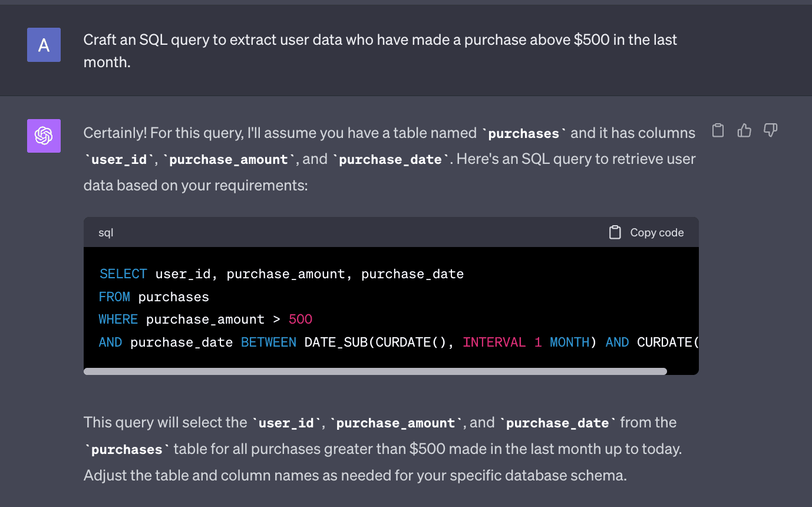Click the inline `purchase_date` in the intro paragraph

tap(391, 159)
